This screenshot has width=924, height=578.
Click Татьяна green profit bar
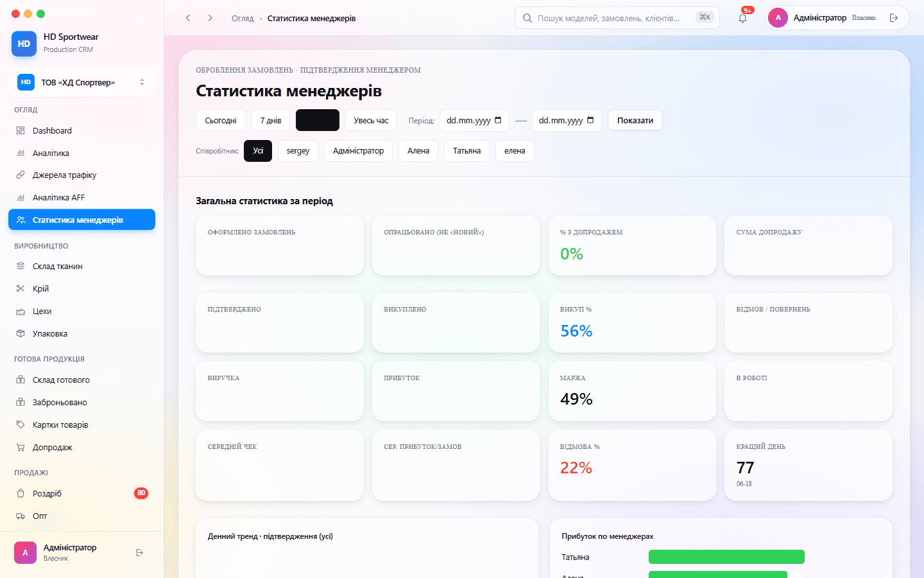point(726,557)
